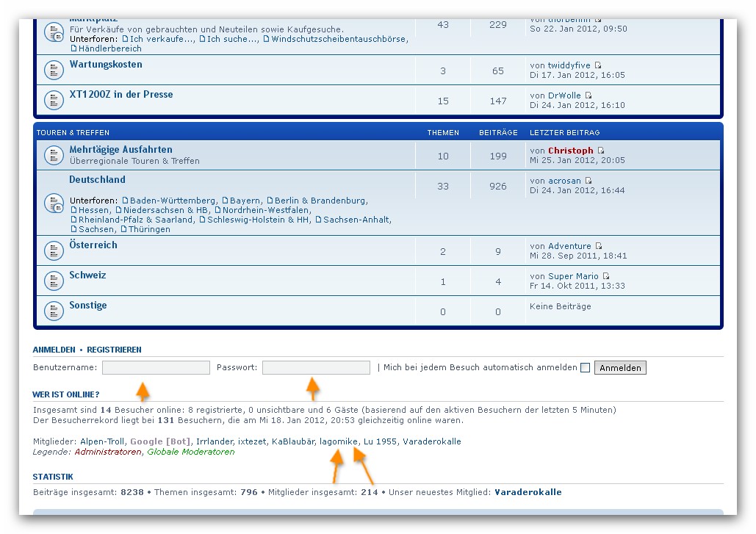Click the Baden-Württemberg subforum page icon
Screen dimensions: 756x534
tap(125, 201)
